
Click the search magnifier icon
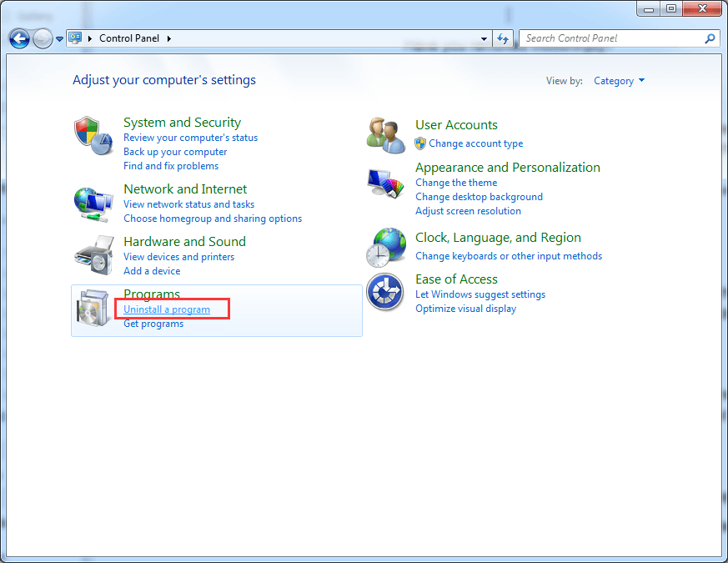(710, 38)
